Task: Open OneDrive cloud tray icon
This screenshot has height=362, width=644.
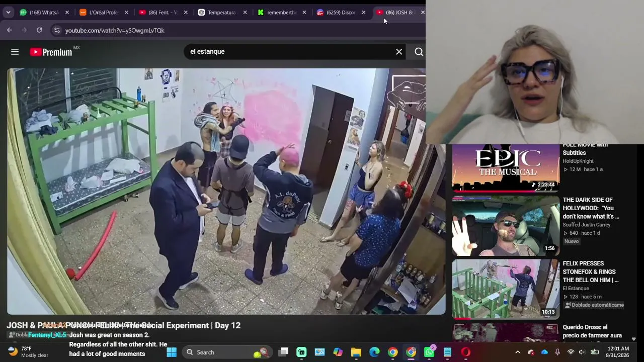Action: pyautogui.click(x=544, y=352)
